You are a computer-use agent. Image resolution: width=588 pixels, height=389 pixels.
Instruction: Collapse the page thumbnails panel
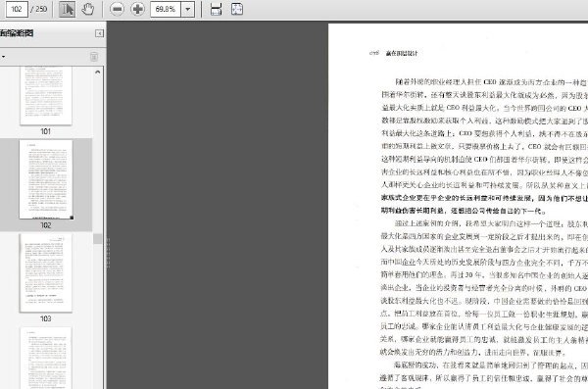pos(99,33)
